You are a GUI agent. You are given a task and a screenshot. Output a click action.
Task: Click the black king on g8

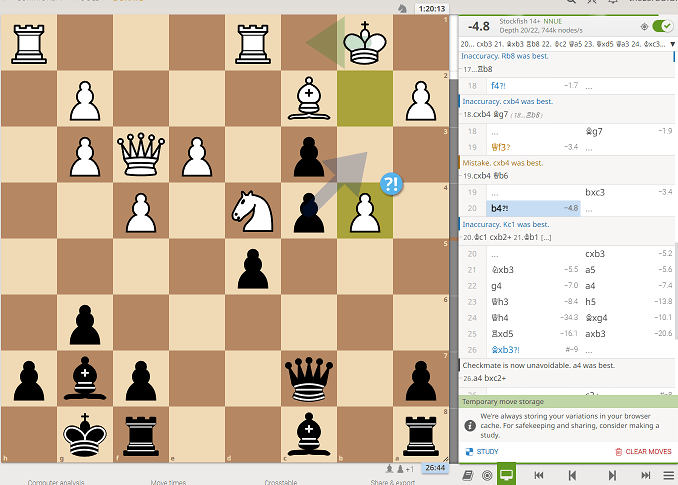[85, 434]
